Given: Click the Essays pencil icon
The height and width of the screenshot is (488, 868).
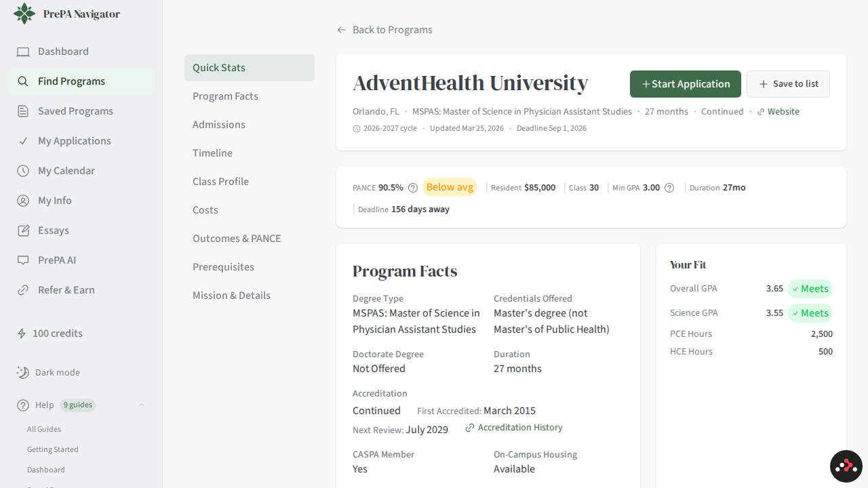Looking at the screenshot, I should tap(23, 230).
